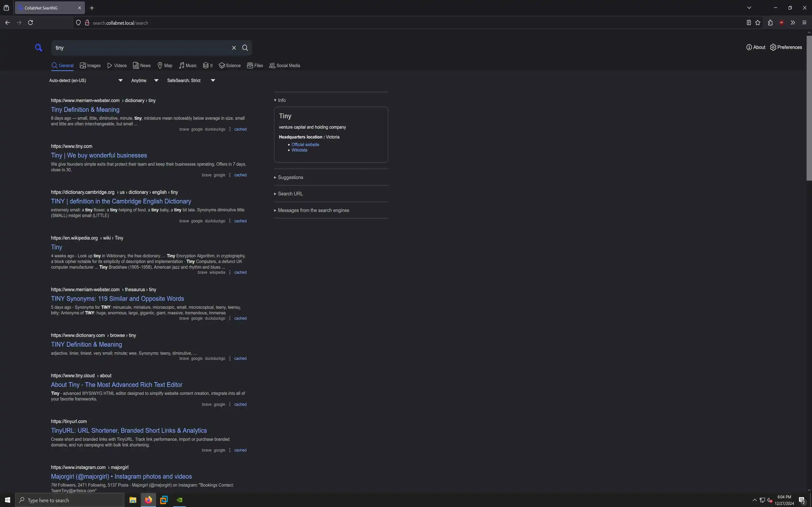Open the Anytime time range dropdown
This screenshot has width=812, height=507.
(145, 80)
